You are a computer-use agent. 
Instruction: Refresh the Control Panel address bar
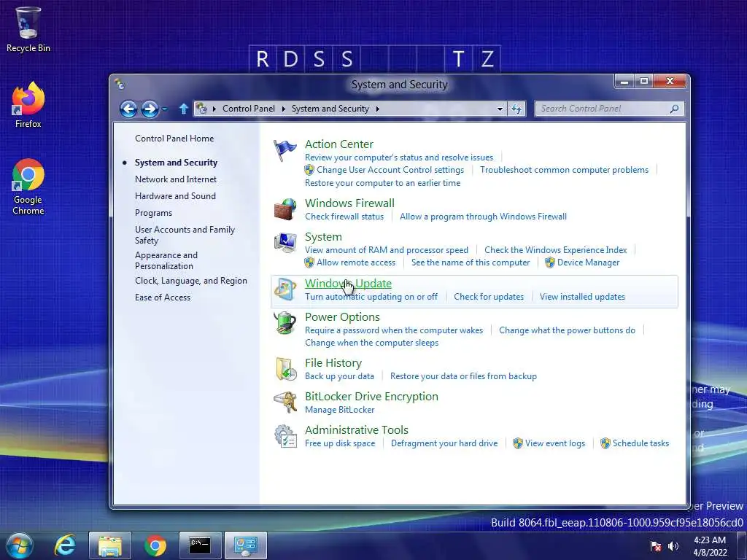point(516,109)
